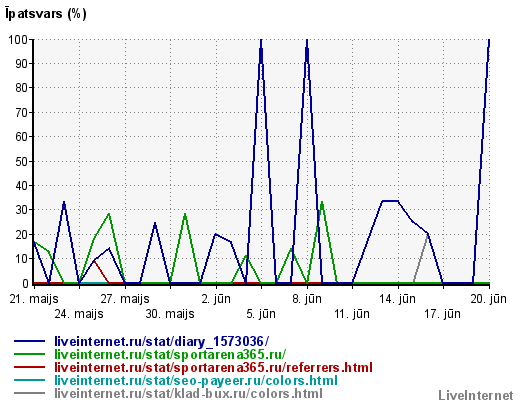Click the 100 value on the y-axis
520x405 pixels.
coord(18,40)
